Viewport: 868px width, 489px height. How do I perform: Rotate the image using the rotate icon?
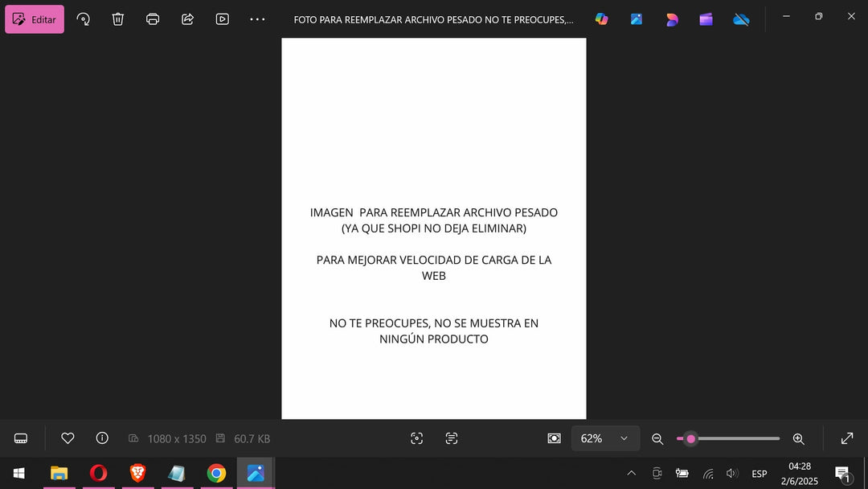point(83,19)
